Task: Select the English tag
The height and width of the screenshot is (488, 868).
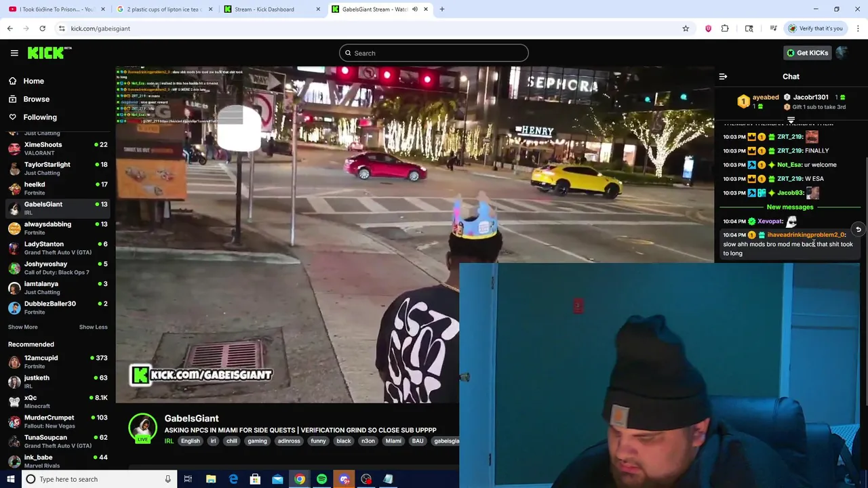Action: click(x=190, y=441)
